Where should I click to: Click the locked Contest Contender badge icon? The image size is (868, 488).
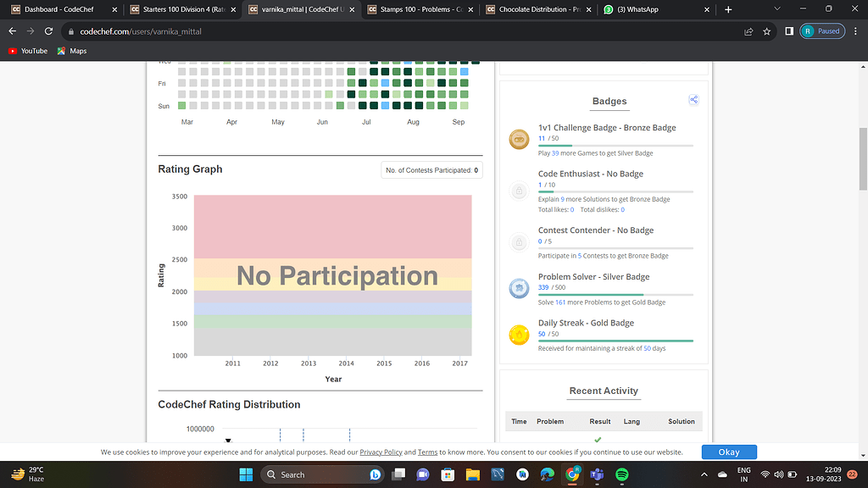pos(519,242)
